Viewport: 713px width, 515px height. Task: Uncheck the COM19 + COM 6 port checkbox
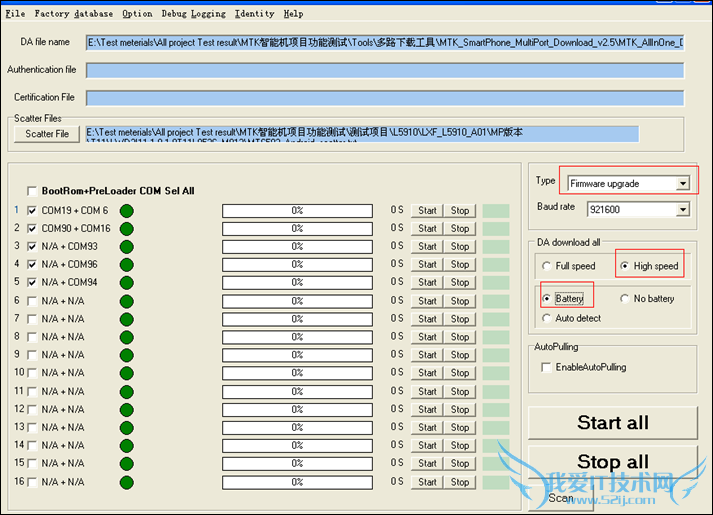[32, 211]
